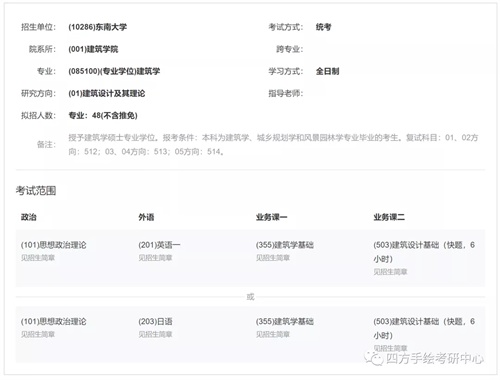Image resolution: width=500 pixels, height=380 pixels.
Task: Click the 外语 column header
Action: tap(146, 217)
